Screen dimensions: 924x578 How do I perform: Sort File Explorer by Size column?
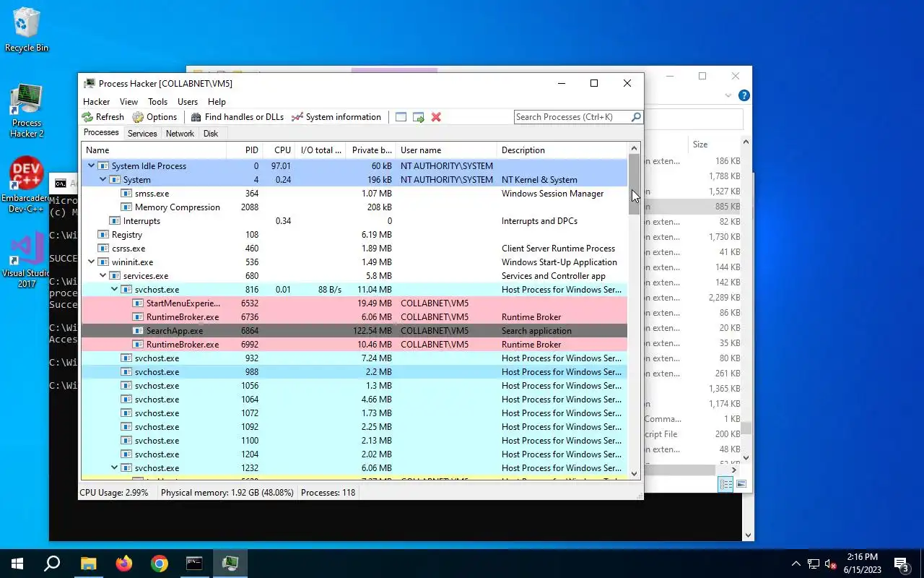(x=713, y=144)
